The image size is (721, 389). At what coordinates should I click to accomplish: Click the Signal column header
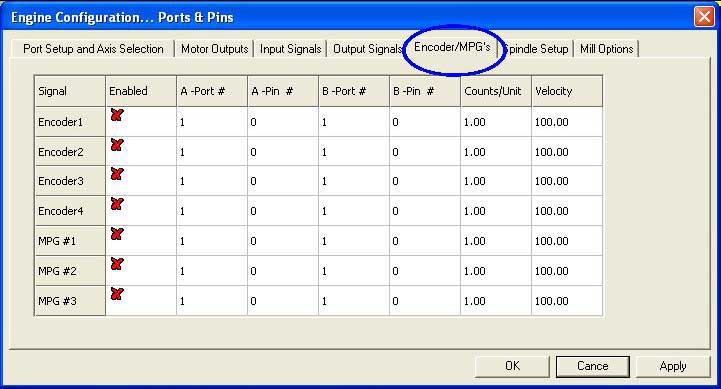70,91
